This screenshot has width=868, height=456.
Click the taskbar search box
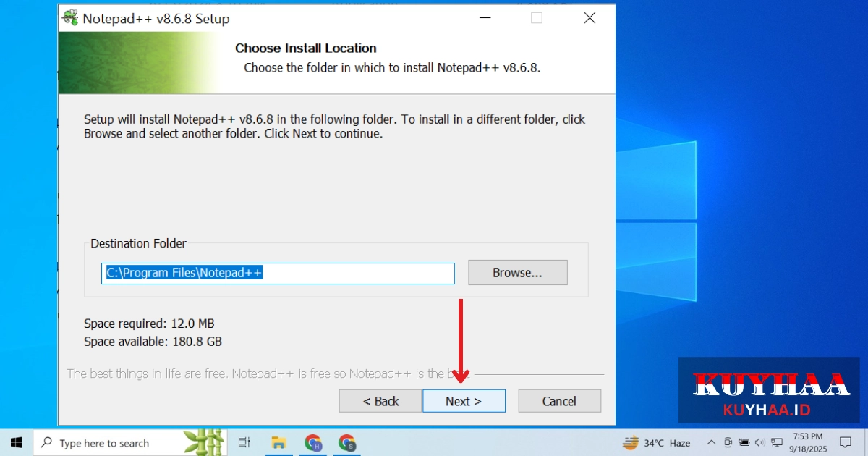pos(130,442)
